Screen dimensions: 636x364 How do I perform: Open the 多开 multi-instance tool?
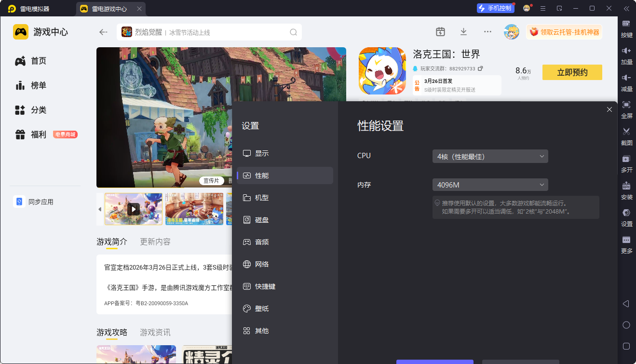(626, 163)
